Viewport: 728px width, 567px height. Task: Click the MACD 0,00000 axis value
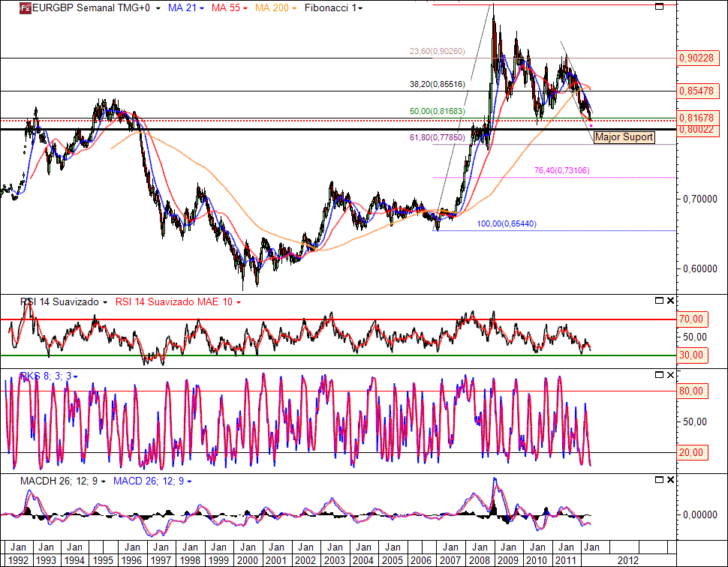click(700, 515)
